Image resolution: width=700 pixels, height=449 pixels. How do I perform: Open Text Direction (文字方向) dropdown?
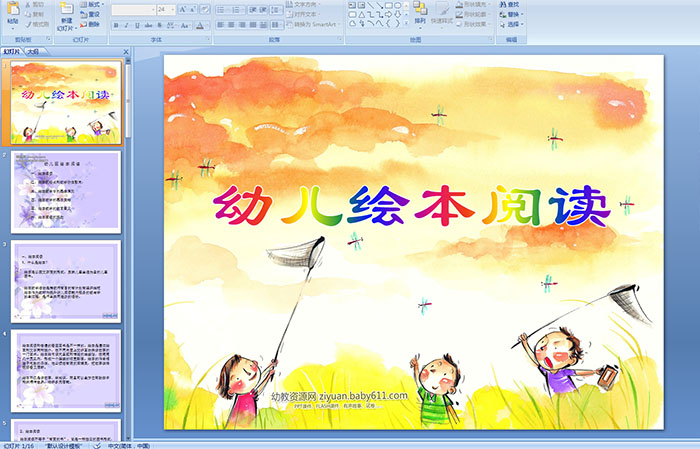pos(302,4)
